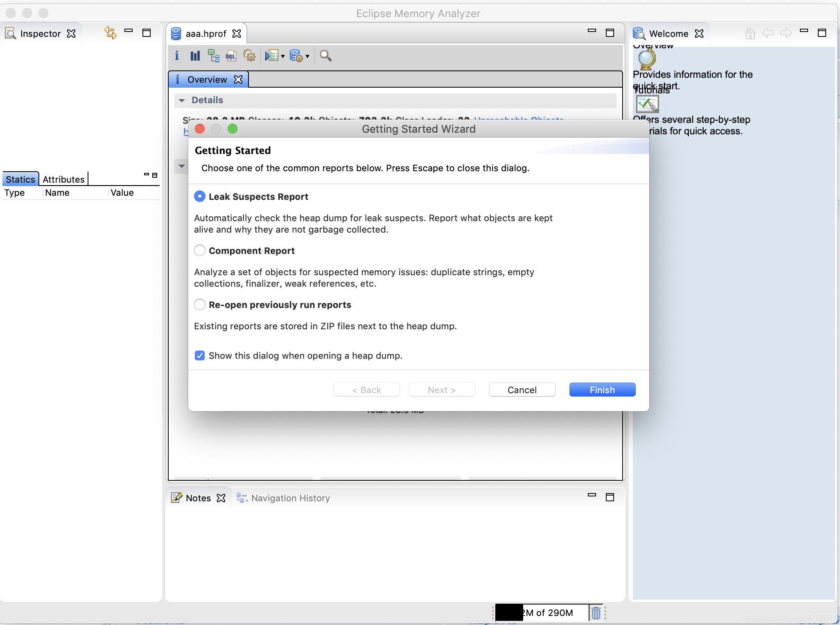Uncheck Show this dialog when opening heap dump
Screen dimensions: 840x625
[x=200, y=356]
